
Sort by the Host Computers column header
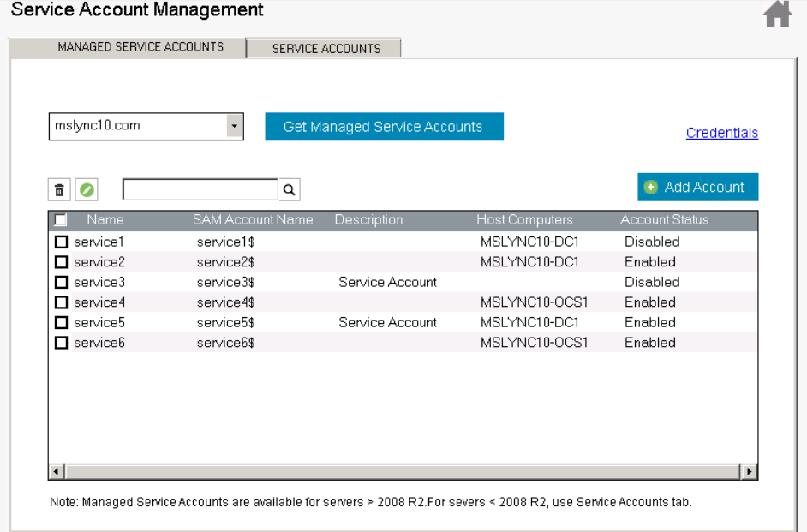pos(524,220)
